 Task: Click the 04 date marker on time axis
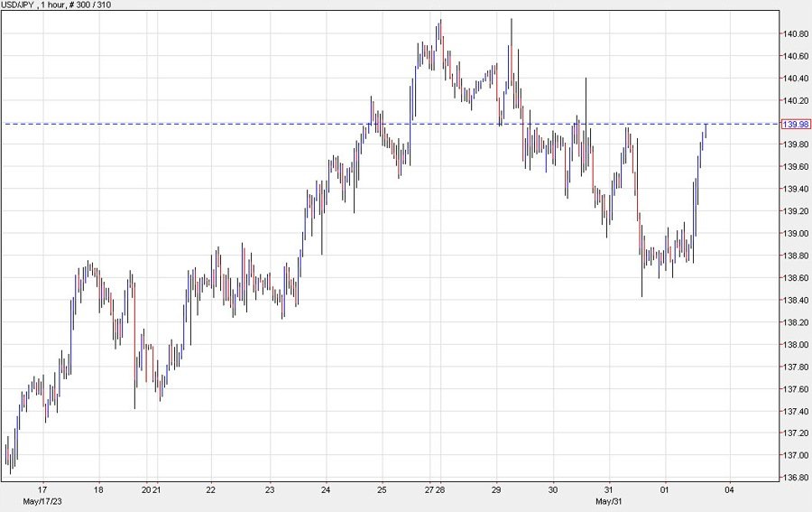pyautogui.click(x=729, y=490)
